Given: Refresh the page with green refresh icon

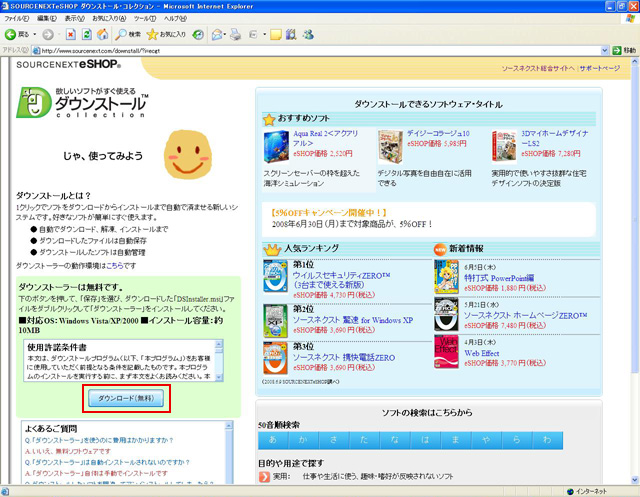Looking at the screenshot, I should [87, 35].
